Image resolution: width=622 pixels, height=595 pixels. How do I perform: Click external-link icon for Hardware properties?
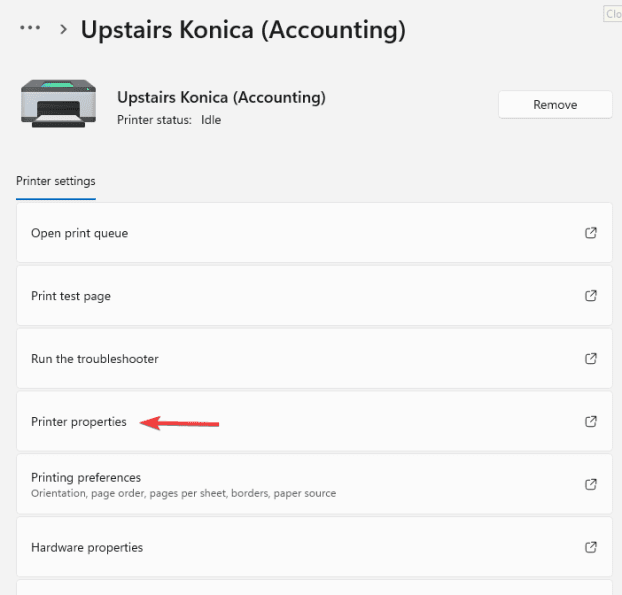[x=590, y=547]
